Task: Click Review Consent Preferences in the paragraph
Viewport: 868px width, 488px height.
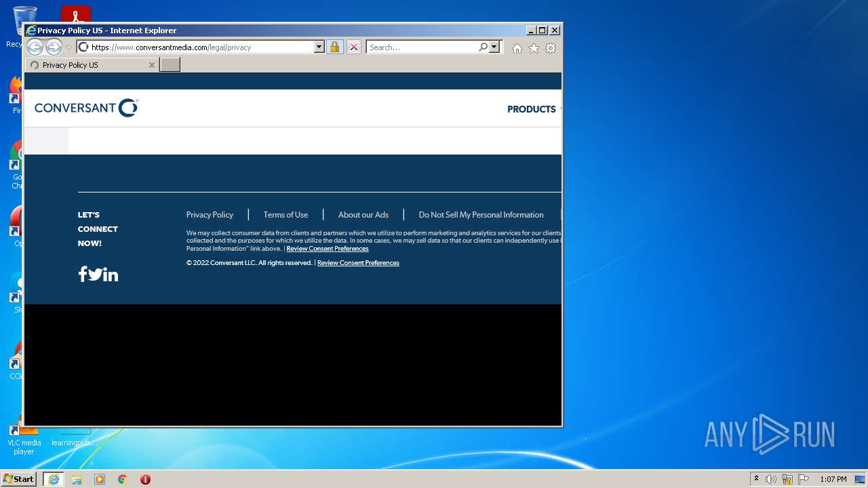Action: point(328,249)
